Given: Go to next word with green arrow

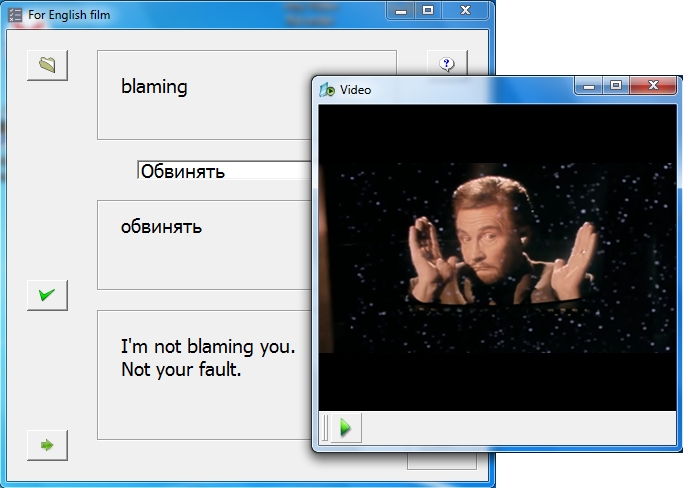Looking at the screenshot, I should pos(47,445).
